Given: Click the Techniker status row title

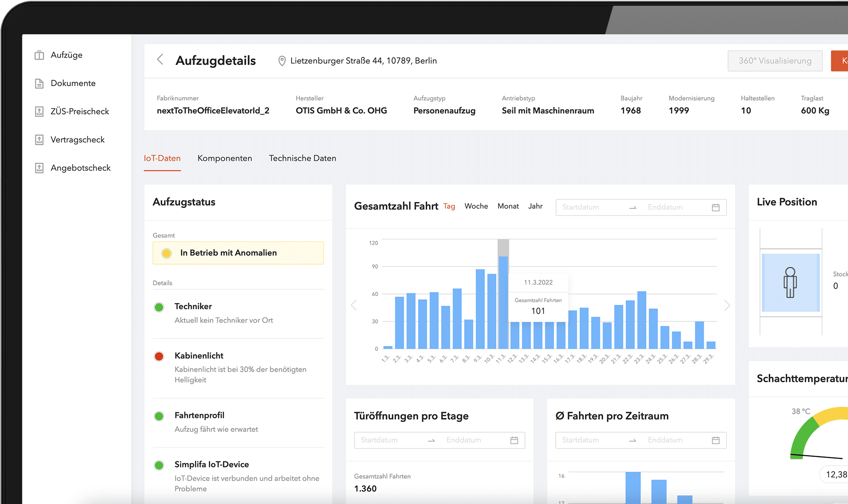Looking at the screenshot, I should coord(193,307).
